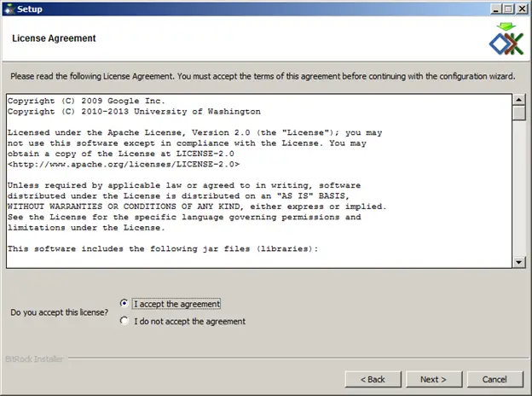The image size is (532, 396).
Task: Select "I do not accept the agreement"
Action: pyautogui.click(x=124, y=321)
